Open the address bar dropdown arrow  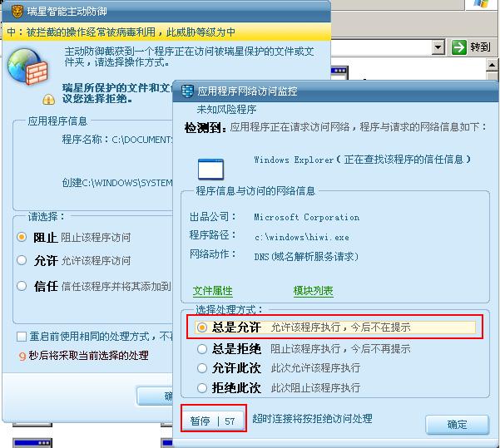(x=438, y=47)
